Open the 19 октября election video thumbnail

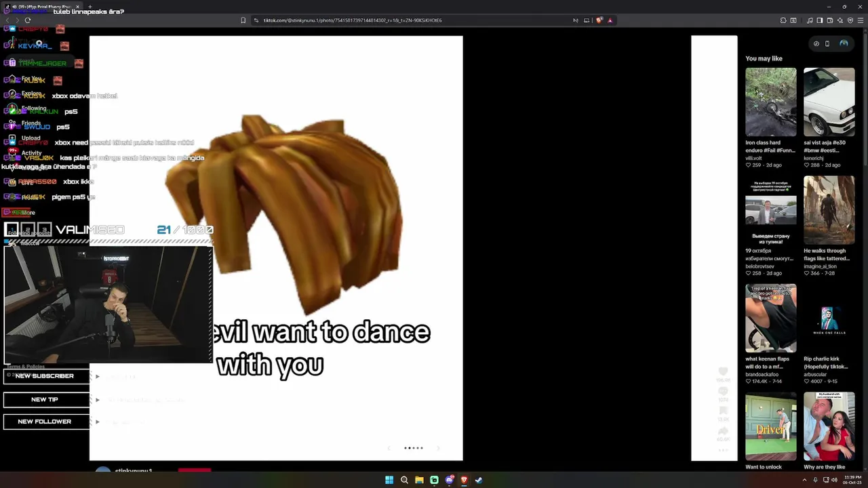coord(771,210)
